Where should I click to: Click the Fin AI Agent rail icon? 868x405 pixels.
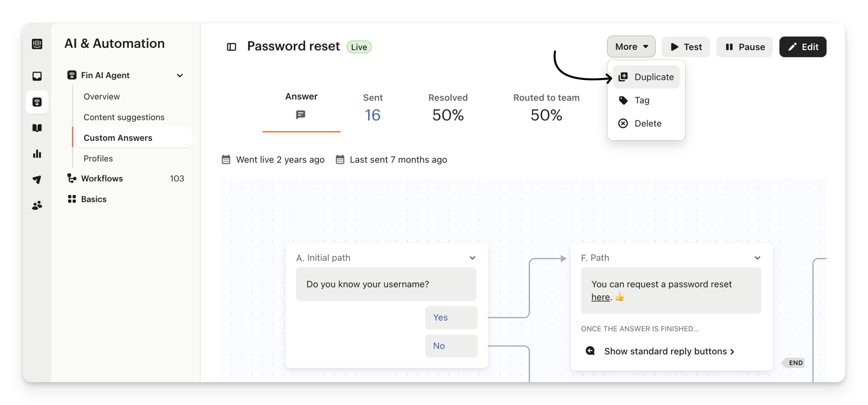coord(37,102)
